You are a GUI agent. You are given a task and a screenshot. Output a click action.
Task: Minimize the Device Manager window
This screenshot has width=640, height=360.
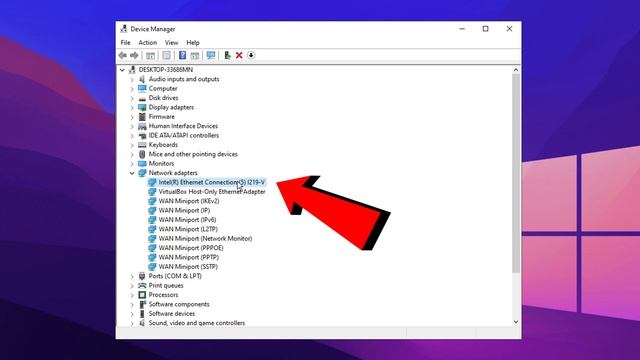462,29
